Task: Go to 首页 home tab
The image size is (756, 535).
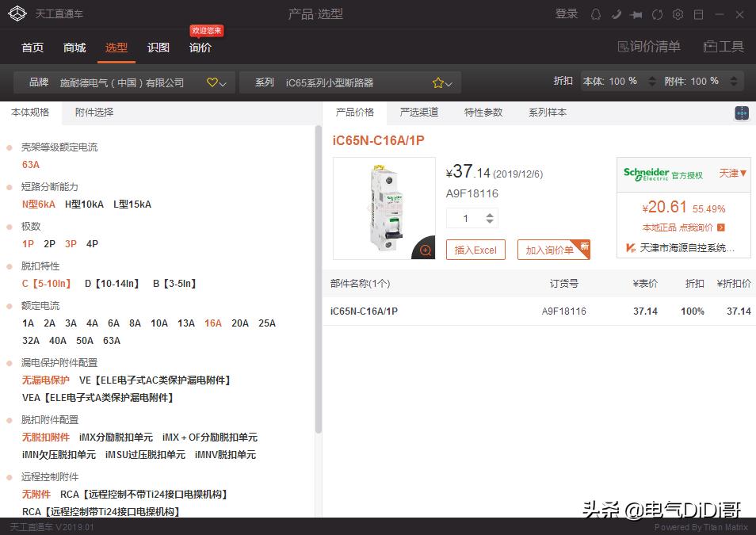Action: 32,48
